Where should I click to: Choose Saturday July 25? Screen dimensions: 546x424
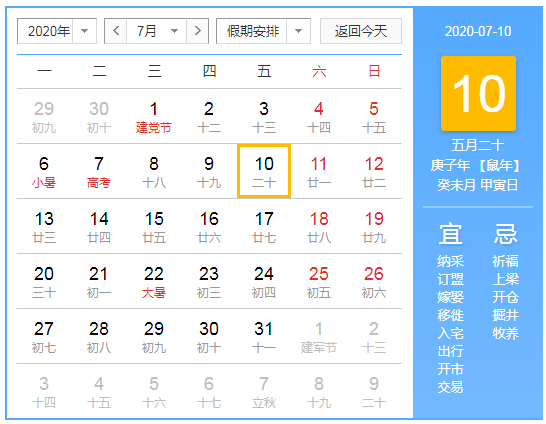point(319,282)
